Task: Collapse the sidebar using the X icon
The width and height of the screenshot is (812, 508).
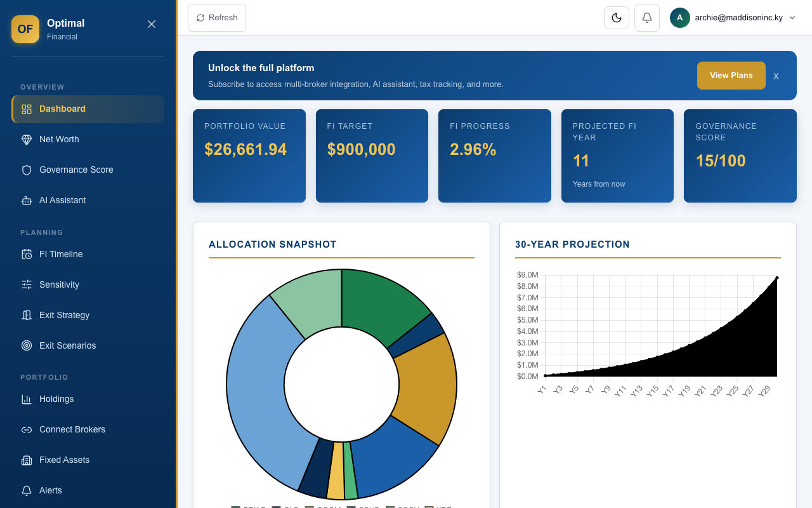Action: point(152,23)
